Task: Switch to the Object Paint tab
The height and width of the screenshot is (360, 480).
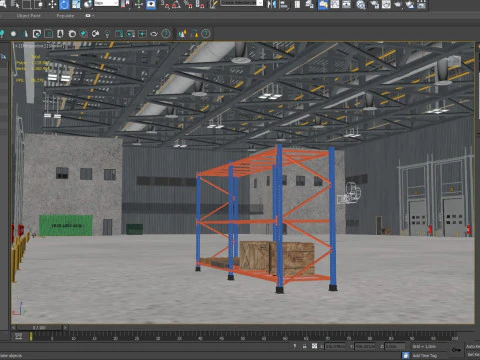Action: click(28, 16)
